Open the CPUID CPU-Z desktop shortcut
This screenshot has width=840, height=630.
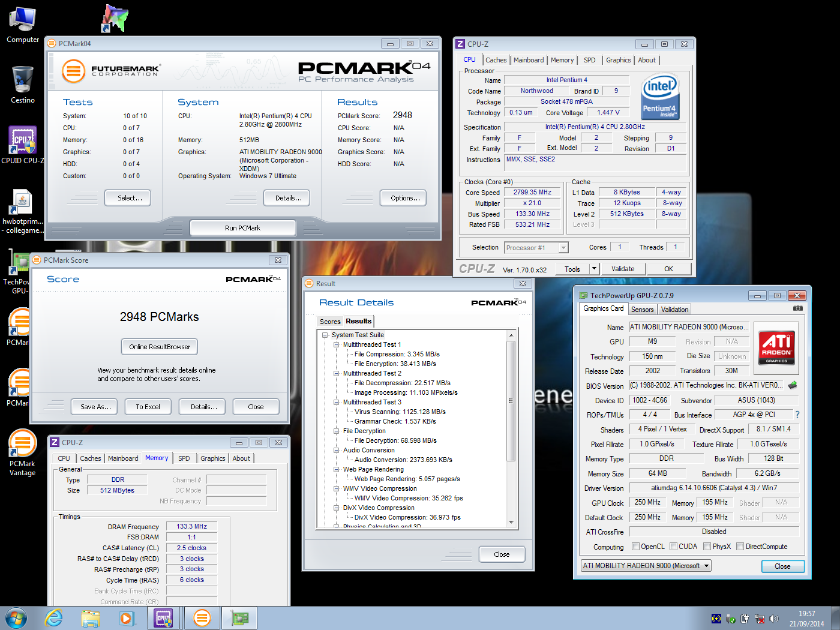pos(23,145)
